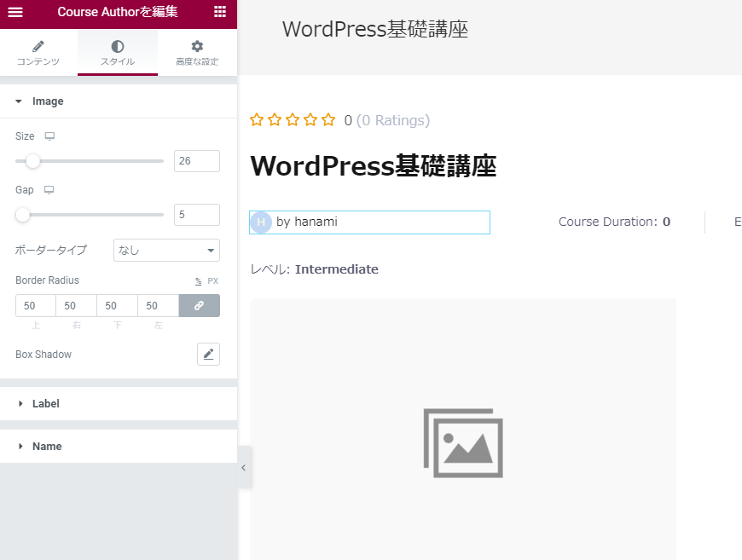Expand the Name section
The width and height of the screenshot is (742, 560).
click(47, 447)
